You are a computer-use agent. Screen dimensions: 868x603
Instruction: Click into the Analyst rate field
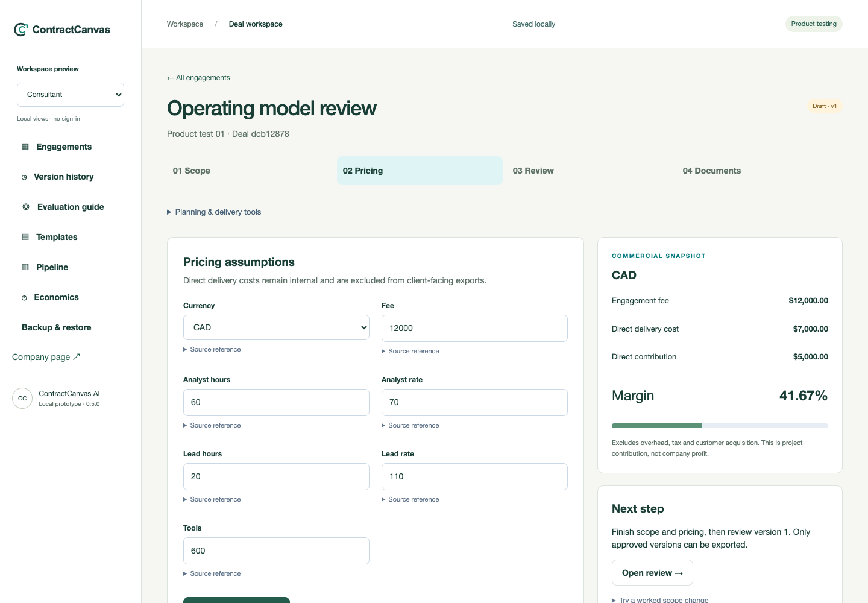[x=474, y=402]
